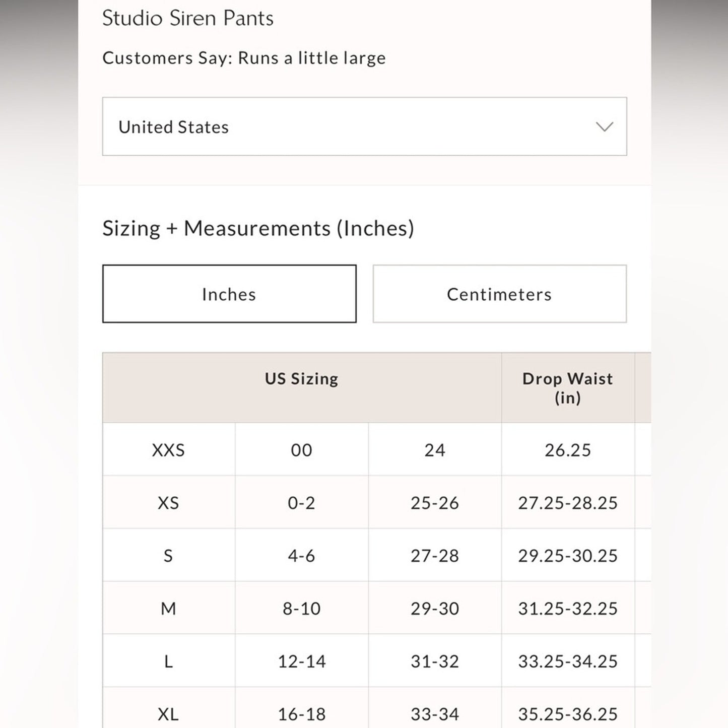Select the XXS size row
The width and height of the screenshot is (728, 728).
coord(168,450)
